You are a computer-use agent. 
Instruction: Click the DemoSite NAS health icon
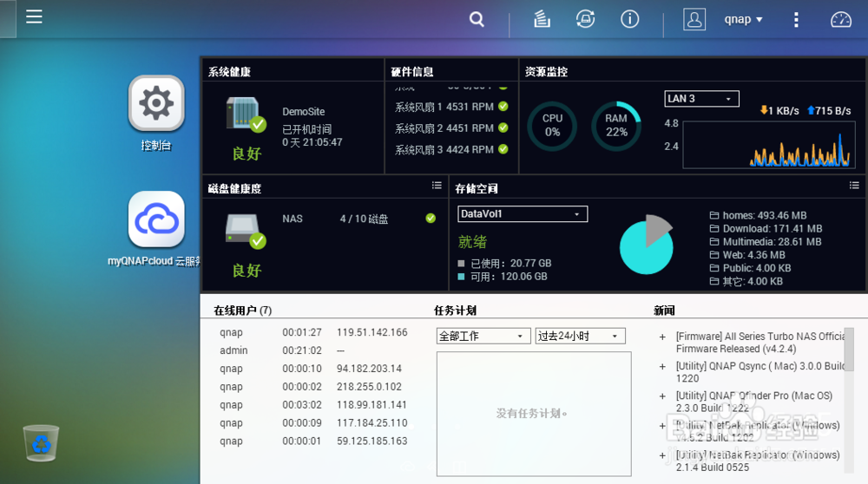tap(246, 114)
